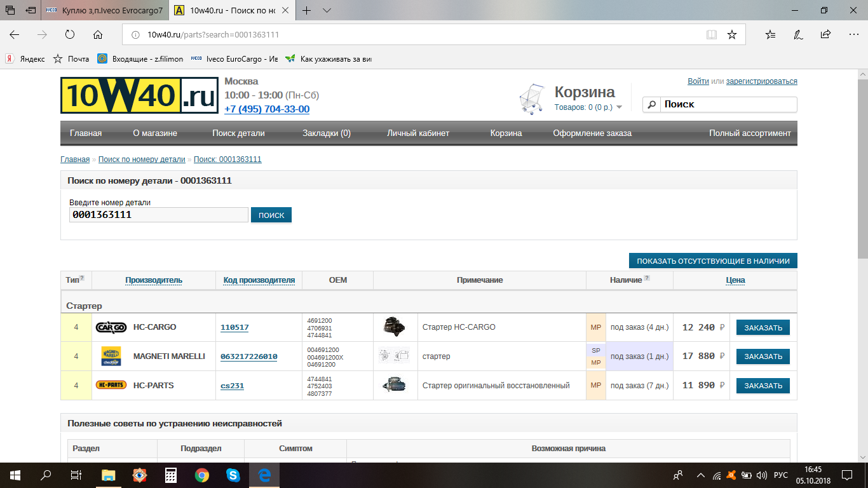Open the shopping cart icon

point(532,100)
